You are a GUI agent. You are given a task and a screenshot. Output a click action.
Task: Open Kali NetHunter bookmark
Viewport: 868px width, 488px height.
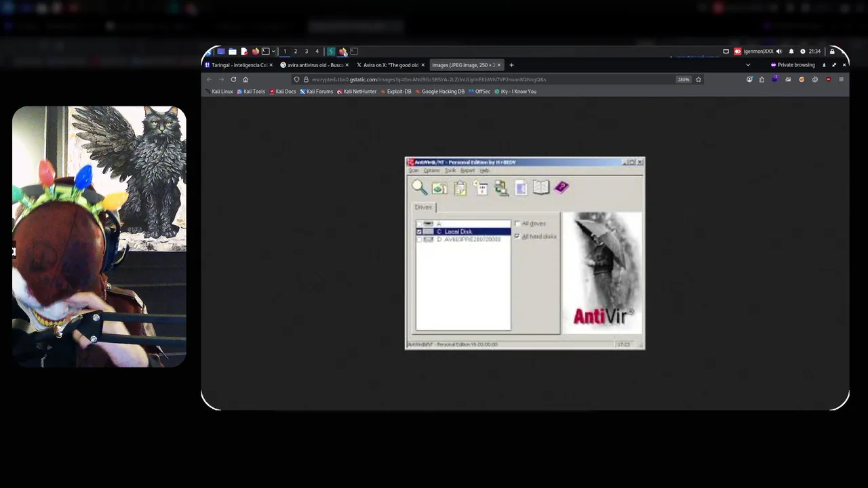pos(357,91)
